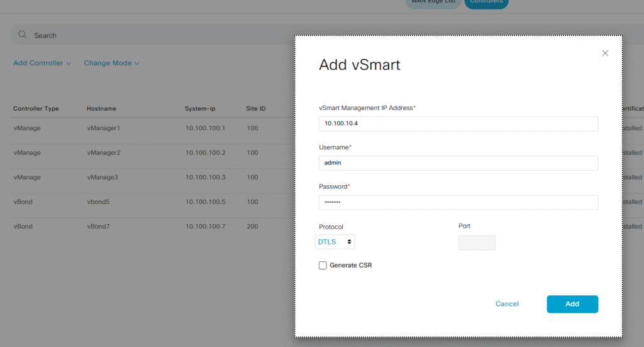Expand the Change Mode menu
Image resolution: width=644 pixels, height=347 pixels.
pyautogui.click(x=111, y=63)
